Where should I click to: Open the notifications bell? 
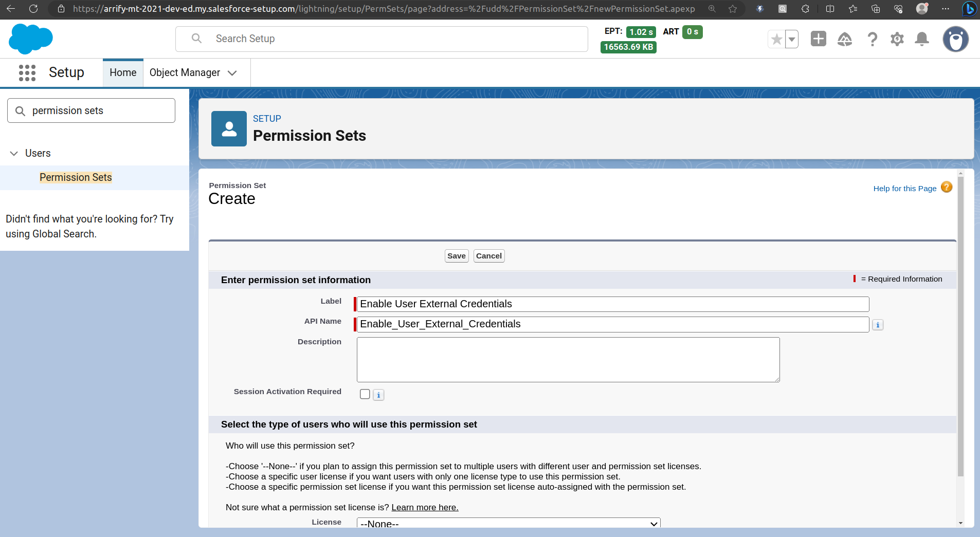pyautogui.click(x=922, y=39)
